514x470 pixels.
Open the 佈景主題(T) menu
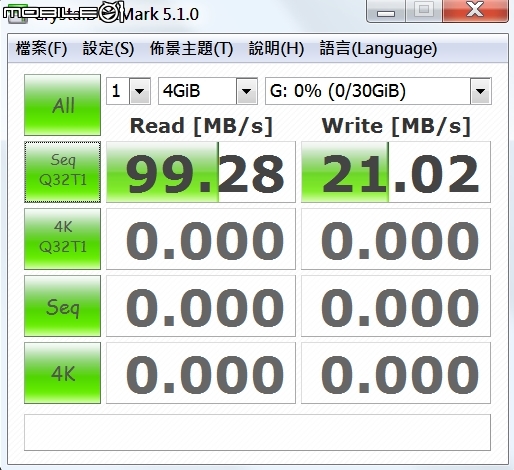[x=191, y=48]
